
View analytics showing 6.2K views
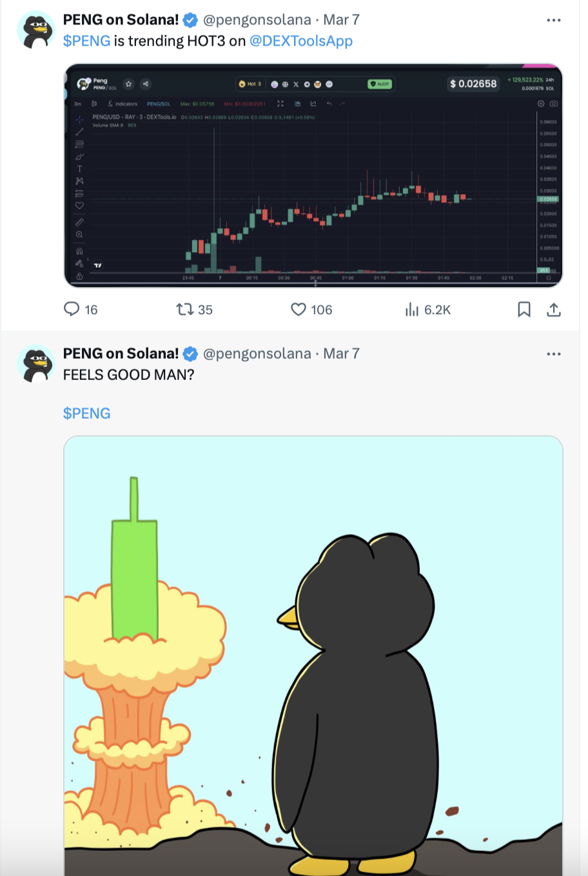pyautogui.click(x=412, y=310)
